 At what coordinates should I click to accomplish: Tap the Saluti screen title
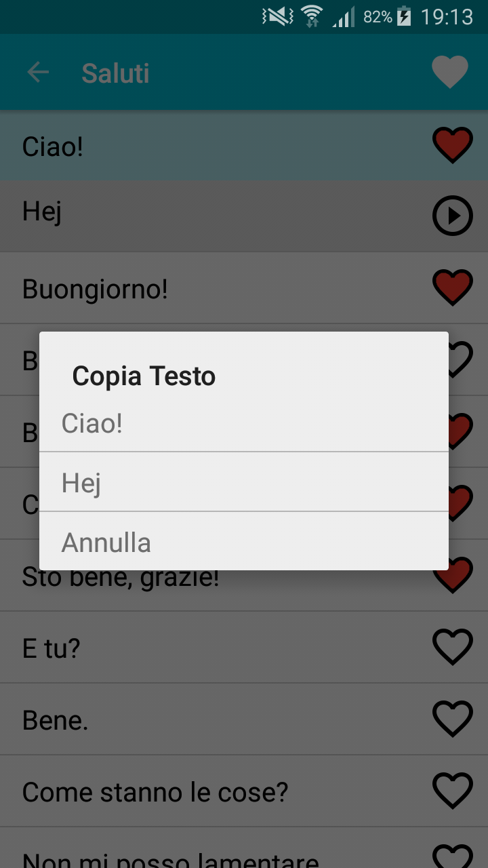tap(115, 73)
